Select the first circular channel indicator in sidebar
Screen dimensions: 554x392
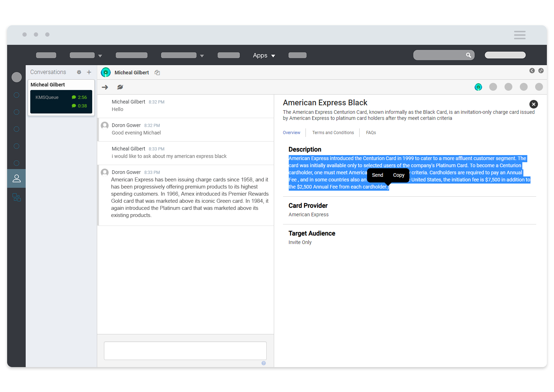click(x=16, y=95)
